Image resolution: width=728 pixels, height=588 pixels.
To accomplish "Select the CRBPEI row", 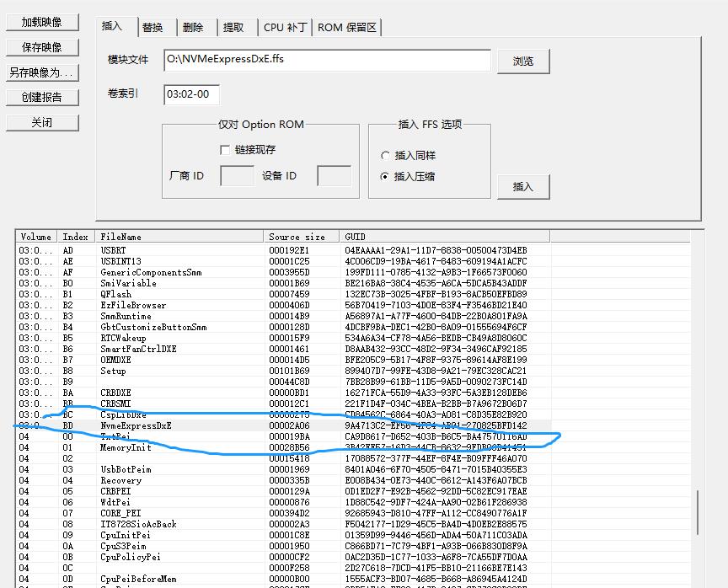I will click(x=283, y=491).
